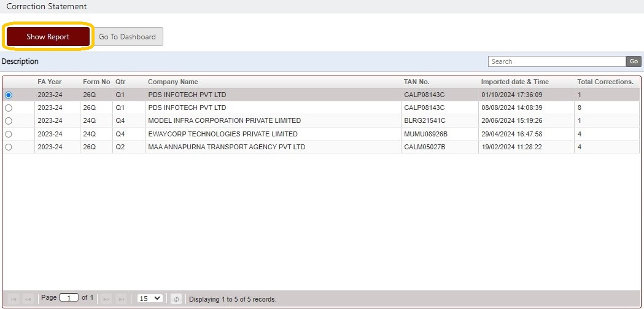Image resolution: width=644 pixels, height=309 pixels.
Task: Sort by FA Year column header
Action: (x=50, y=82)
